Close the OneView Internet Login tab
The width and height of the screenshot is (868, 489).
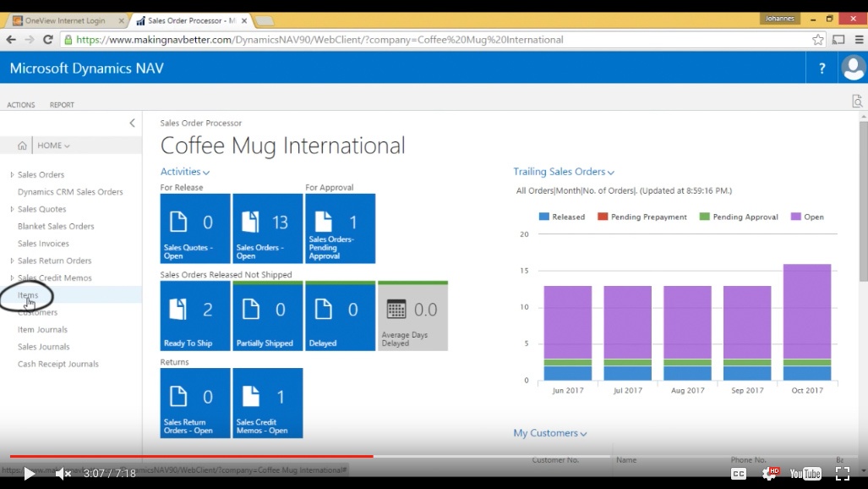pos(121,20)
